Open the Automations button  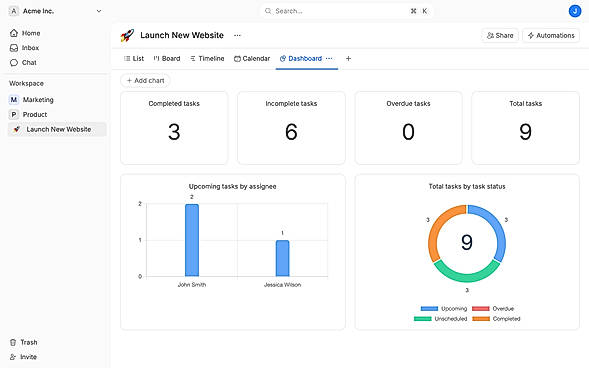click(551, 35)
